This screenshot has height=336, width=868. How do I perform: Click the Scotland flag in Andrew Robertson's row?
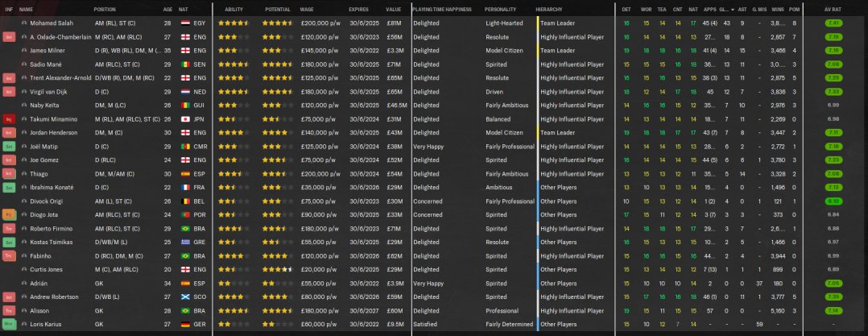185,297
